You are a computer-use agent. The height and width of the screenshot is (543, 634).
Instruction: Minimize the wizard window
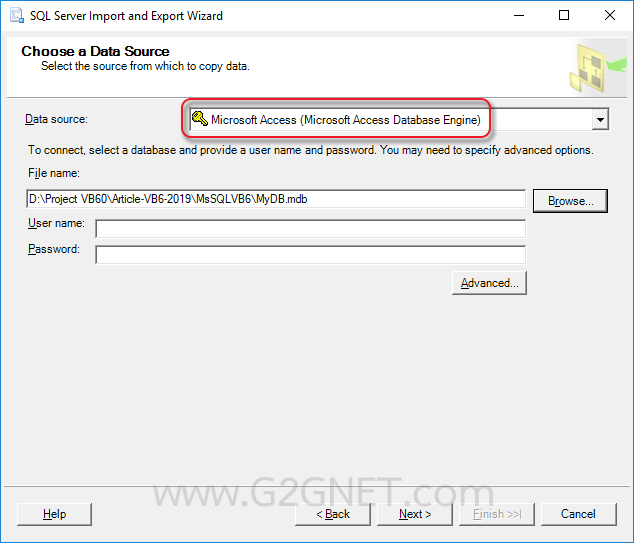(519, 15)
